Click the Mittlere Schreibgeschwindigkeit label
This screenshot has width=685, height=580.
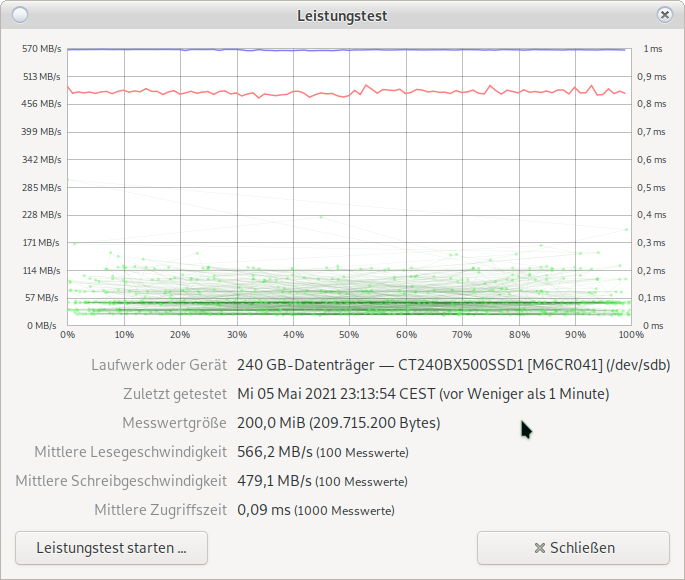pyautogui.click(x=121, y=481)
